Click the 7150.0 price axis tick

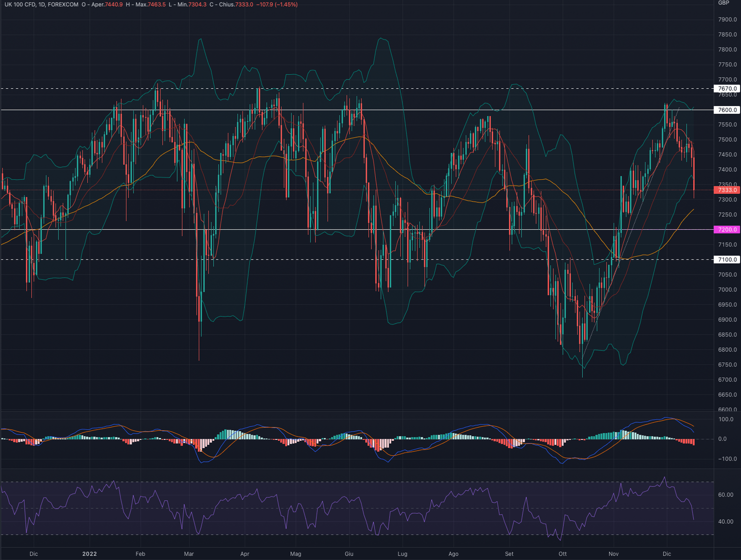click(727, 245)
